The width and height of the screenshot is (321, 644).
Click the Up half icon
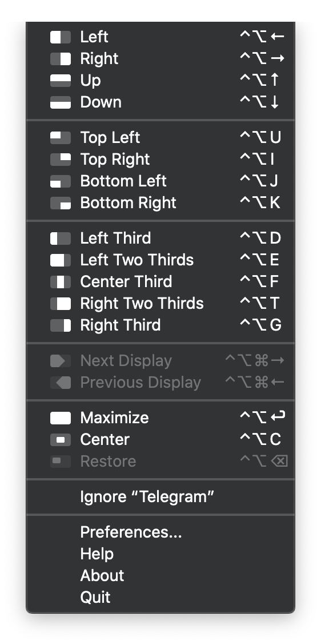click(x=61, y=81)
